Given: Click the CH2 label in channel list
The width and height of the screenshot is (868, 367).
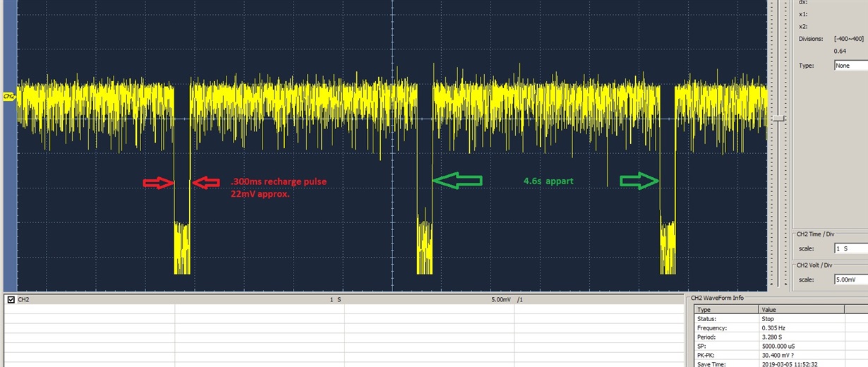Looking at the screenshot, I should 23,300.
